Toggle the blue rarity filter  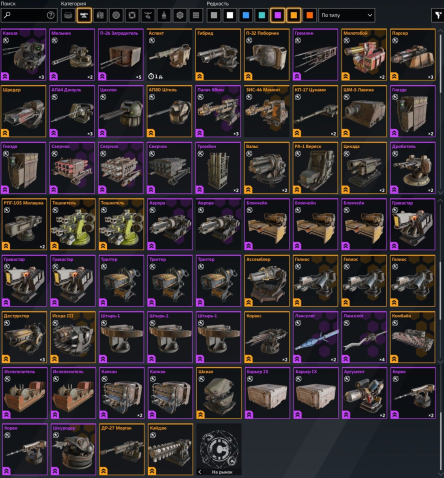[246, 15]
